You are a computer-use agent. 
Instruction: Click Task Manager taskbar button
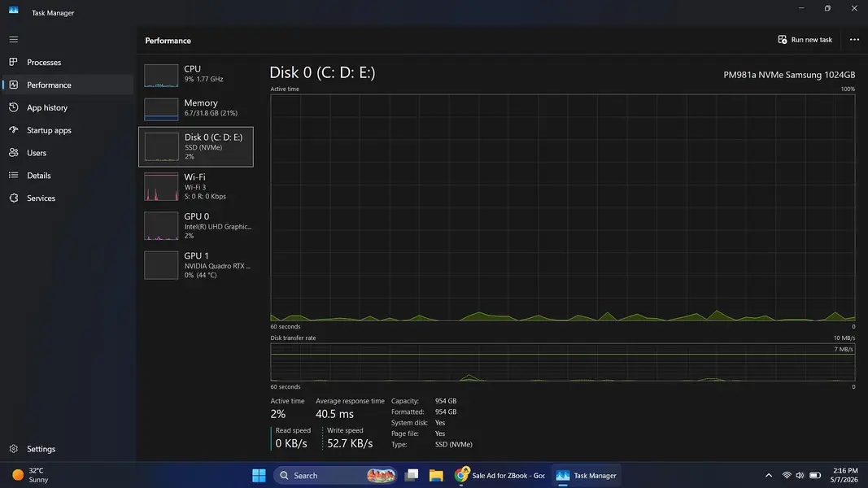coord(587,475)
